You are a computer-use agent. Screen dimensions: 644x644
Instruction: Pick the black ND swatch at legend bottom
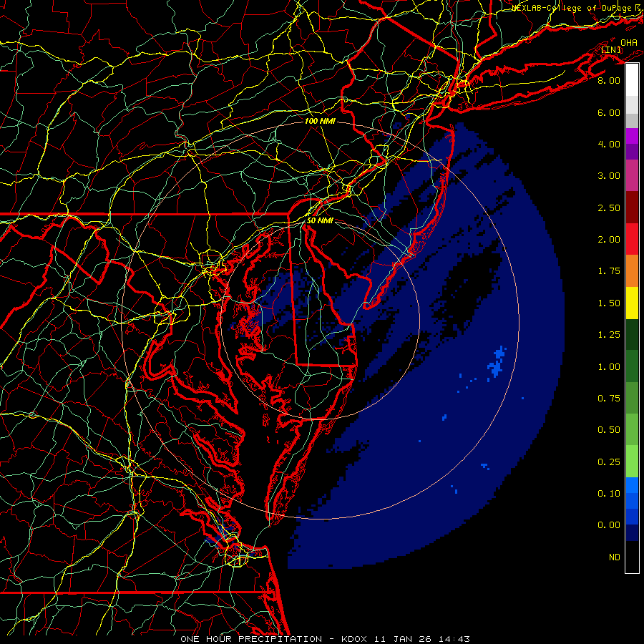point(632,557)
